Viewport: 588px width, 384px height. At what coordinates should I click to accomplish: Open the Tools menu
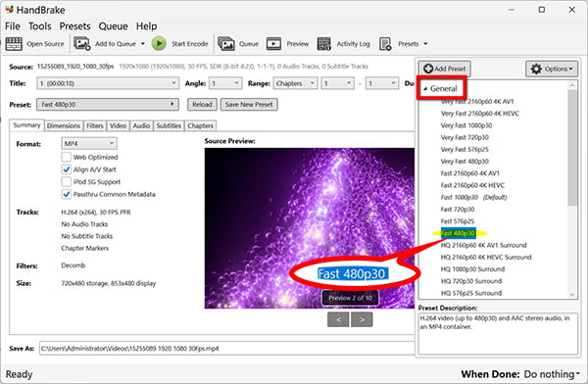click(40, 25)
